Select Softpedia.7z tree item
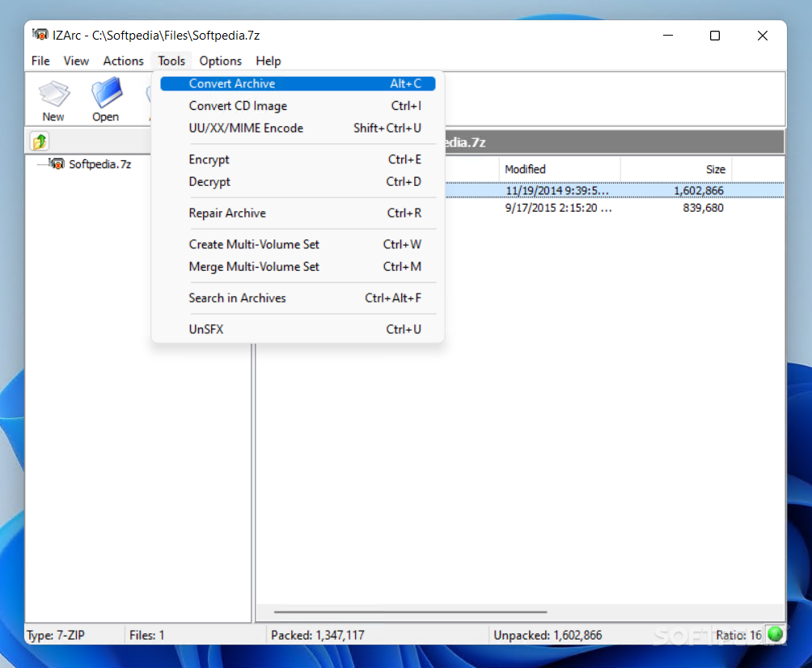The height and width of the screenshot is (668, 812). coord(99,164)
